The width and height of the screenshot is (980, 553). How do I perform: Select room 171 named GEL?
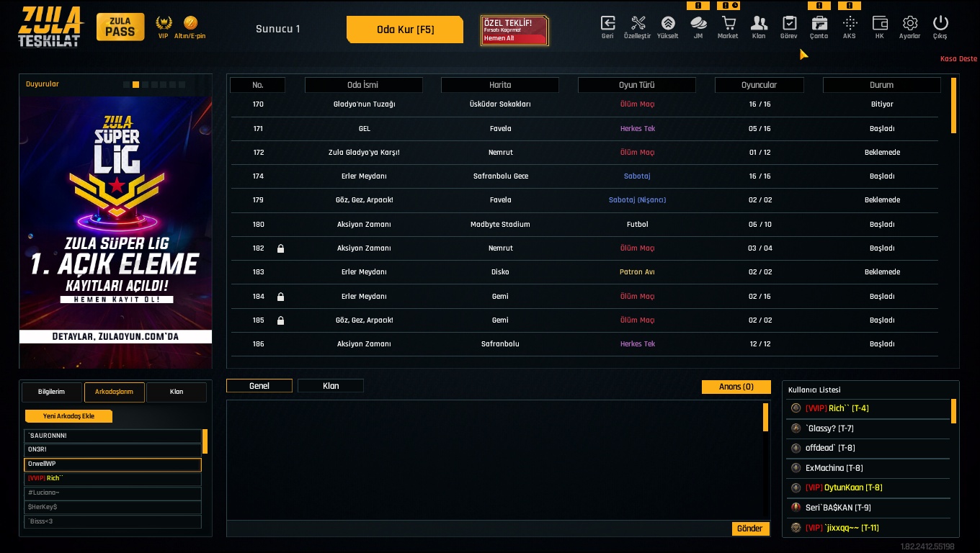point(584,129)
